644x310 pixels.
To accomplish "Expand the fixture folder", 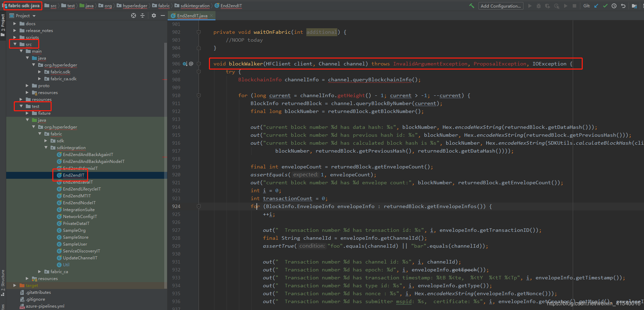I will pos(28,113).
